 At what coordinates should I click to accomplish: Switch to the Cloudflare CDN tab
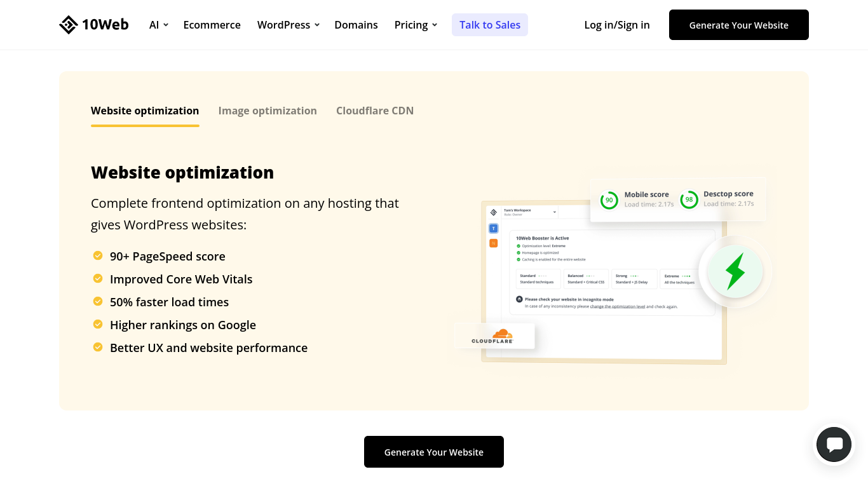point(375,111)
